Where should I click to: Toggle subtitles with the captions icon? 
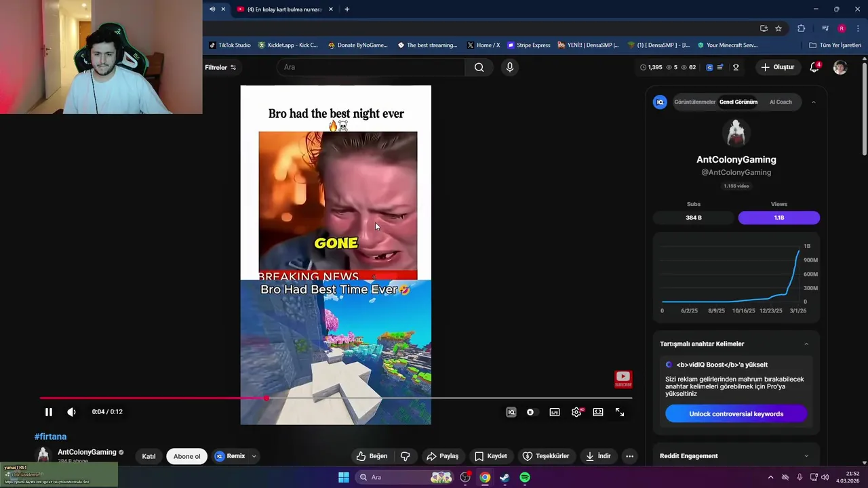[555, 412]
